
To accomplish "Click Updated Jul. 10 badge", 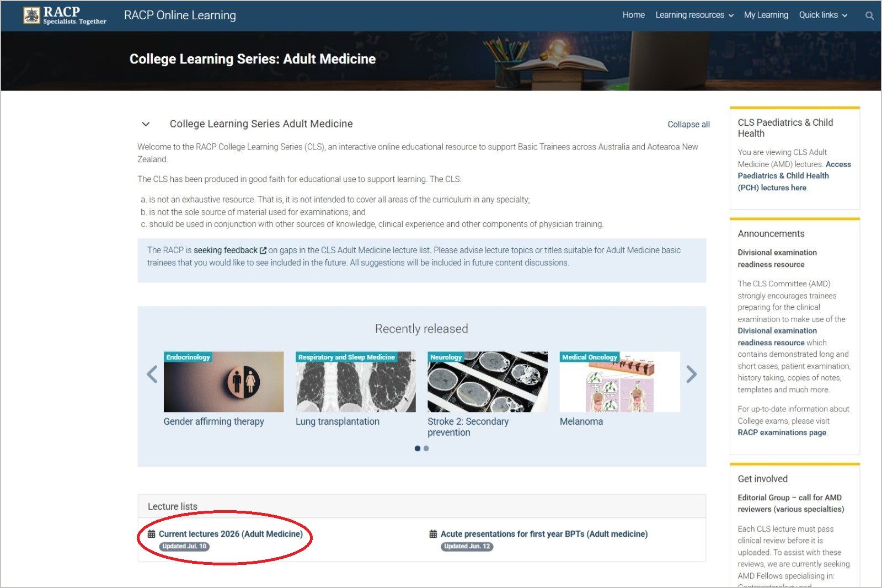I will pyautogui.click(x=184, y=547).
